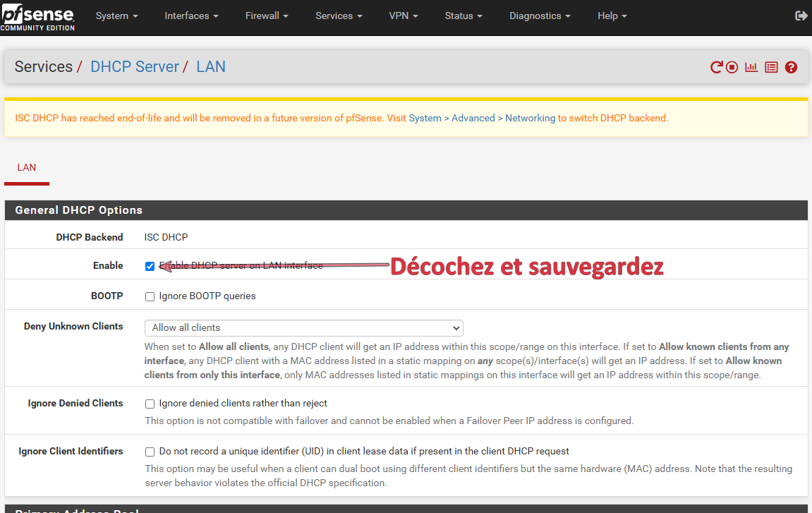Screen dimensions: 812x513
Task: Open the related status chart icon
Action: pyautogui.click(x=751, y=67)
